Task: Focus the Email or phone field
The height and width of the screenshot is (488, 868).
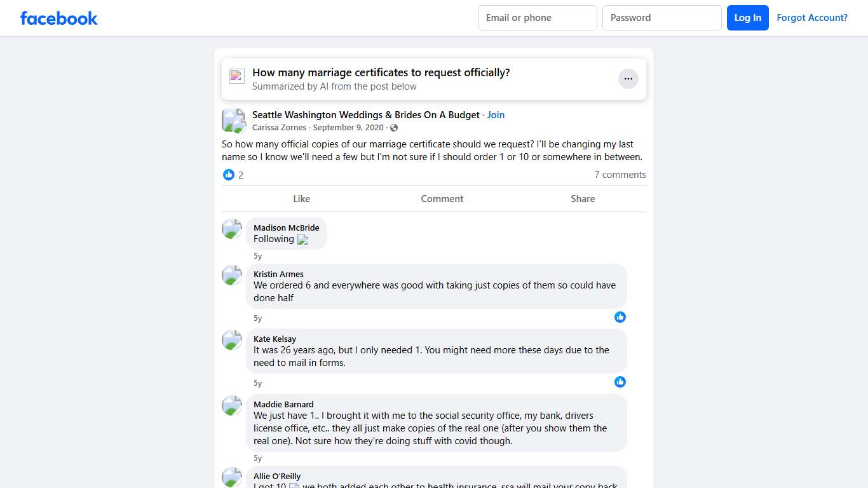Action: click(537, 18)
